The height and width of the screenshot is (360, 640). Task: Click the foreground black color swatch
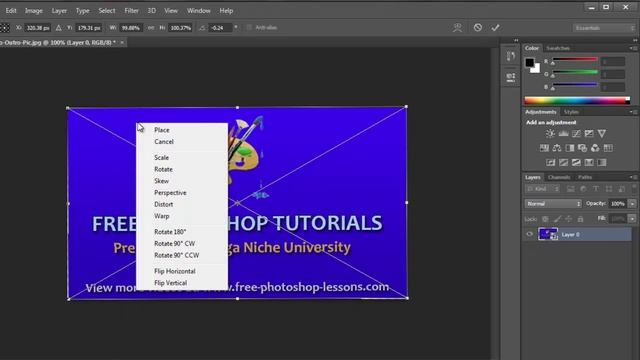[529, 62]
